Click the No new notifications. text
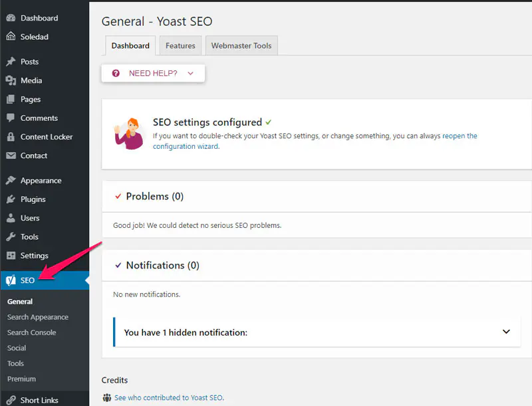 146,294
